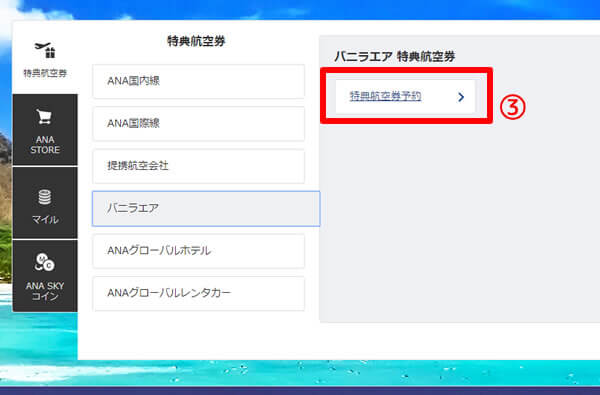Follow the 特典航空券予約 link
This screenshot has height=395, width=600.
pos(385,96)
